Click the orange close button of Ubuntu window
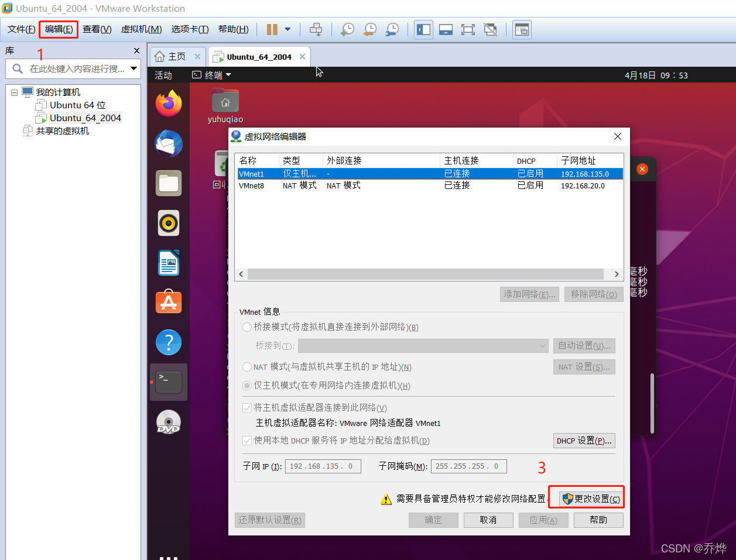 pyautogui.click(x=642, y=169)
